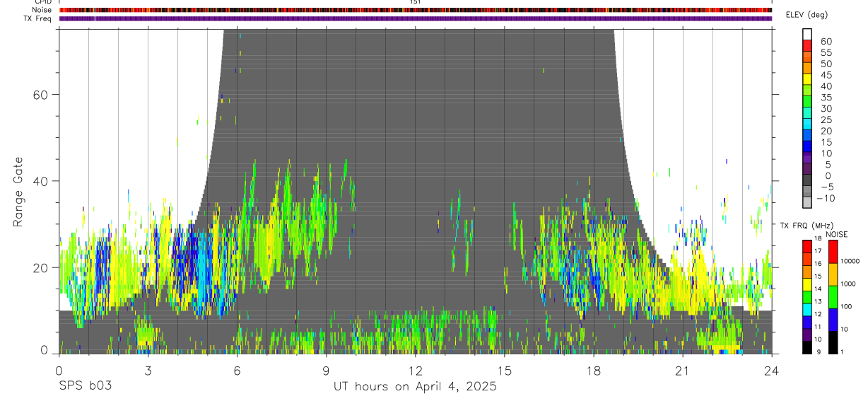The width and height of the screenshot is (868, 401).
Task: Click the UT hours on April 4, 2025 title
Action: [415, 386]
